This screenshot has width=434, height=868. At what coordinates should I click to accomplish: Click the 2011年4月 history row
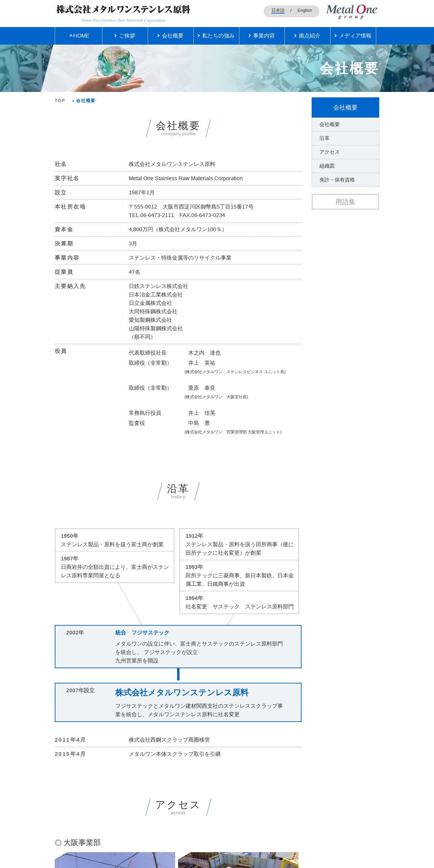pos(178,740)
